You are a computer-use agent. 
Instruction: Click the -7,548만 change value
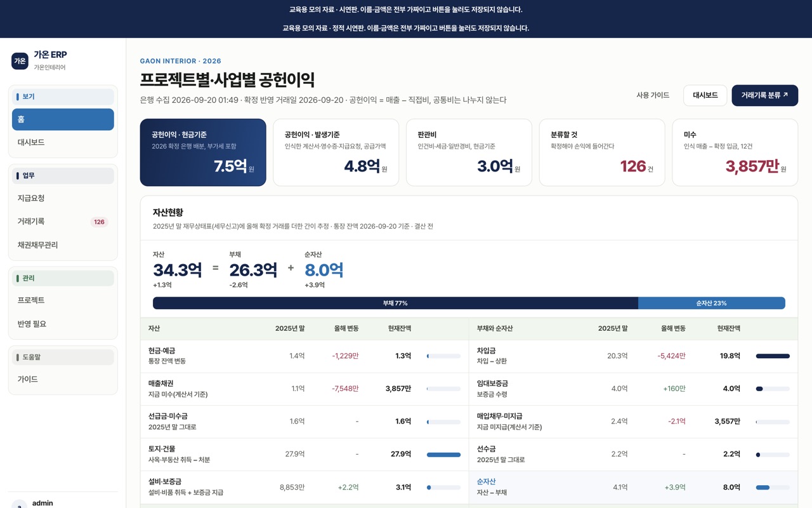coord(345,389)
